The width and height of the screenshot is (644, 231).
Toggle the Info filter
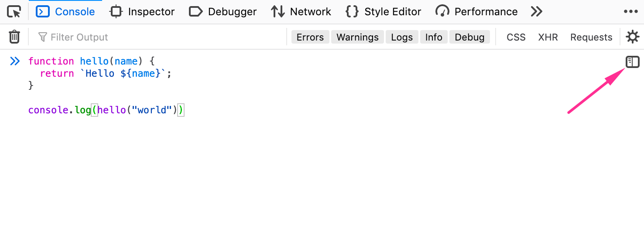(x=434, y=37)
